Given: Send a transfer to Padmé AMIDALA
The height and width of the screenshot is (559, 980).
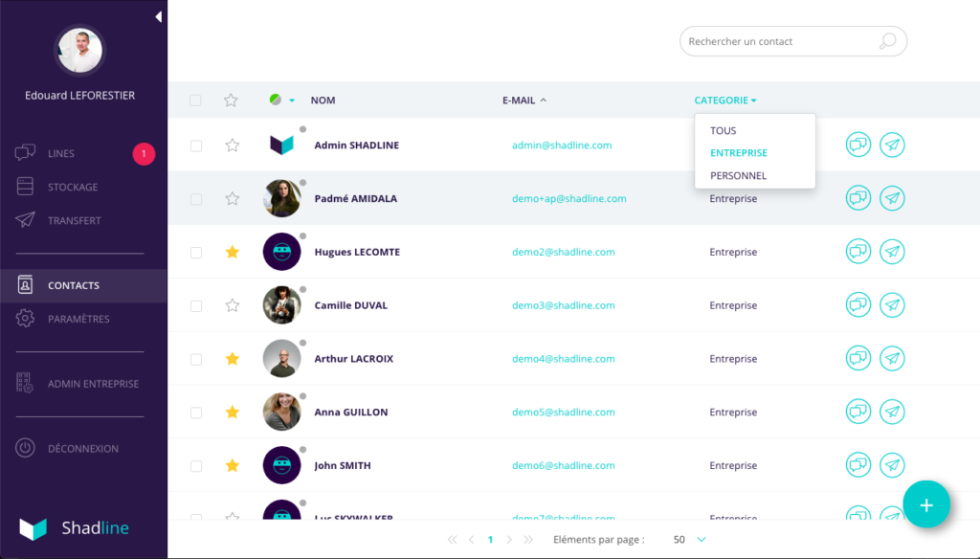Looking at the screenshot, I should pyautogui.click(x=893, y=198).
